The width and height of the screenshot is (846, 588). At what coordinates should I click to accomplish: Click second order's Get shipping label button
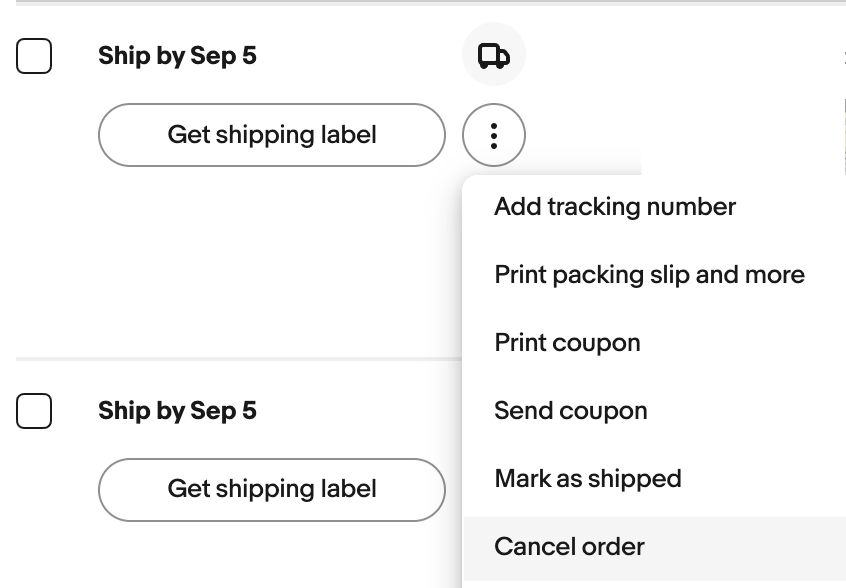pos(272,490)
